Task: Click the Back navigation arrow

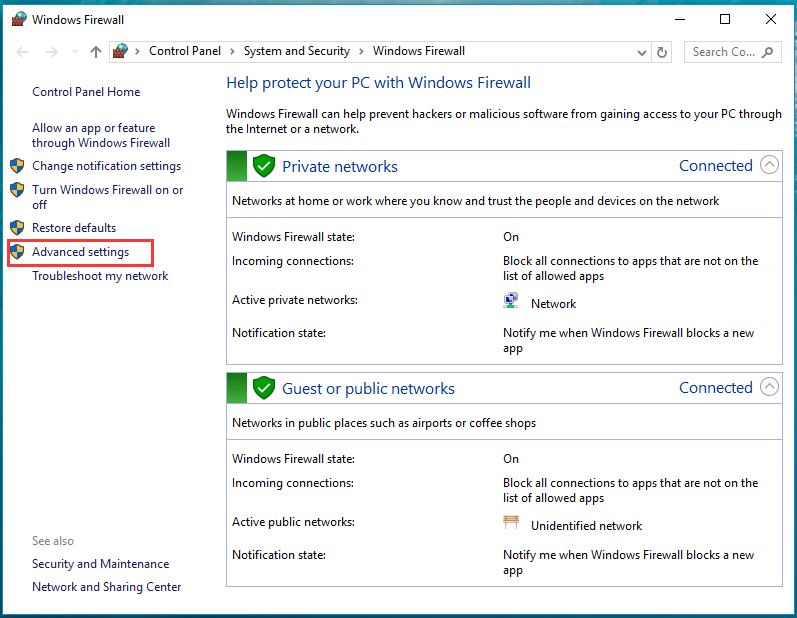Action: coord(23,52)
